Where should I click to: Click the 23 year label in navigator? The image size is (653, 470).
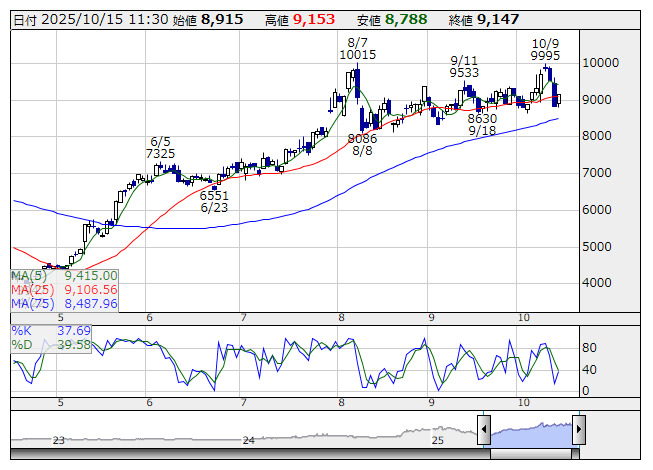pos(59,440)
